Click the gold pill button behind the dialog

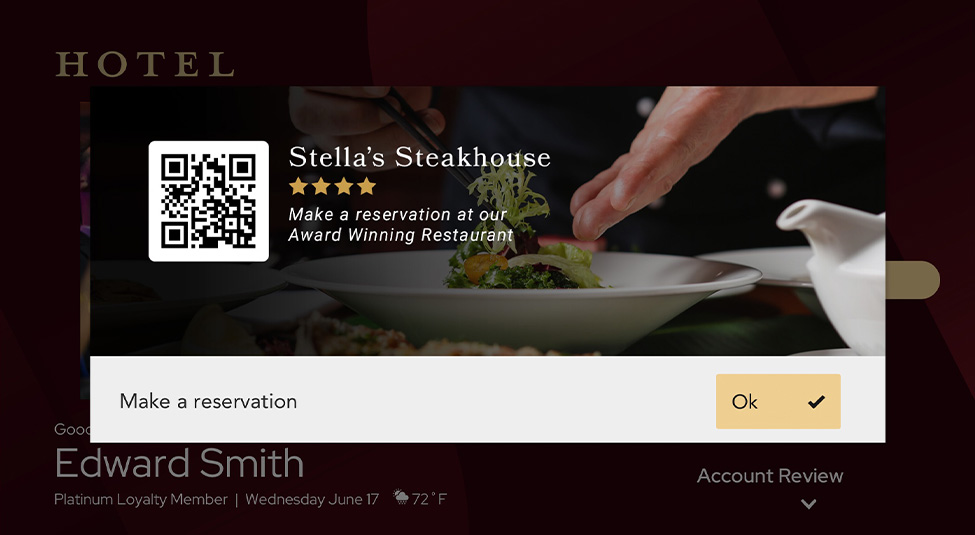[x=912, y=280]
